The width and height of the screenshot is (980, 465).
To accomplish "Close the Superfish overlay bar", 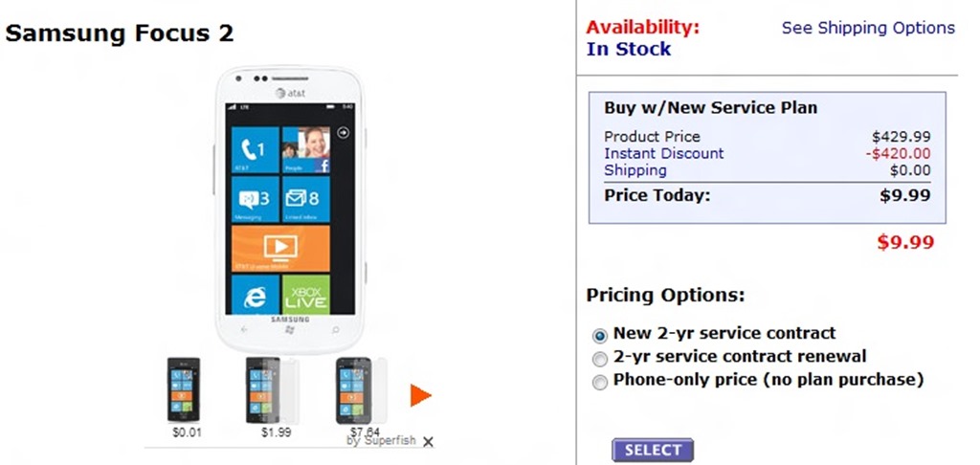I will pyautogui.click(x=428, y=441).
